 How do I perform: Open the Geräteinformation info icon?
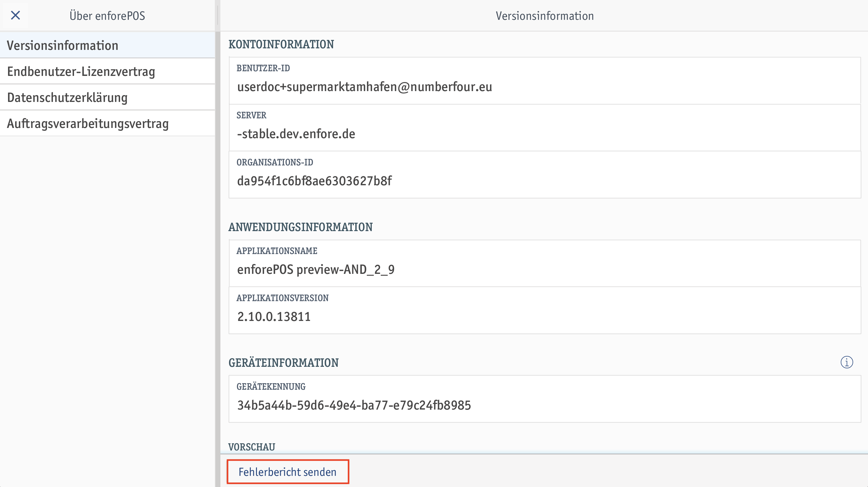click(x=846, y=362)
